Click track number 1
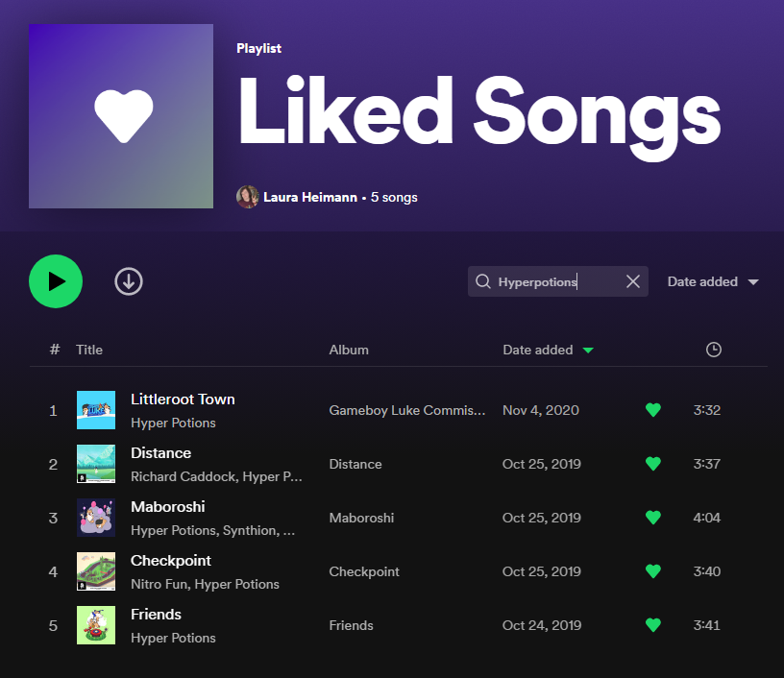This screenshot has width=784, height=678. coord(53,411)
